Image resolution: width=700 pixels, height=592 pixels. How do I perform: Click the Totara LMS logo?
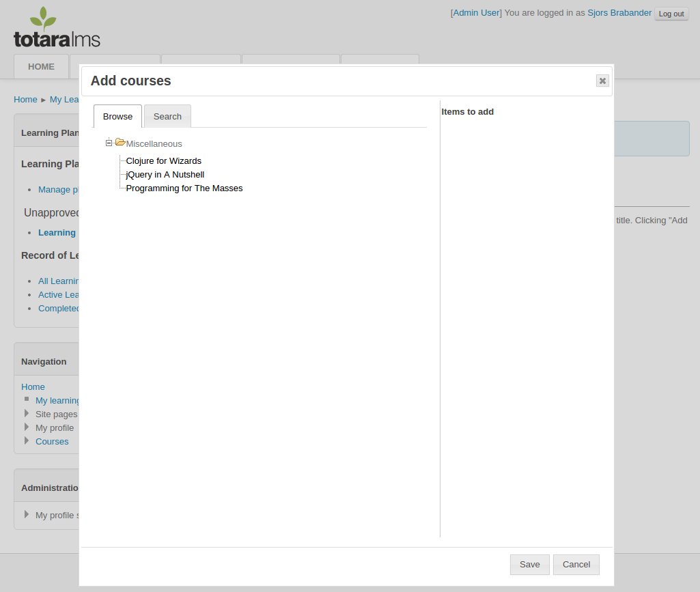[x=57, y=29]
